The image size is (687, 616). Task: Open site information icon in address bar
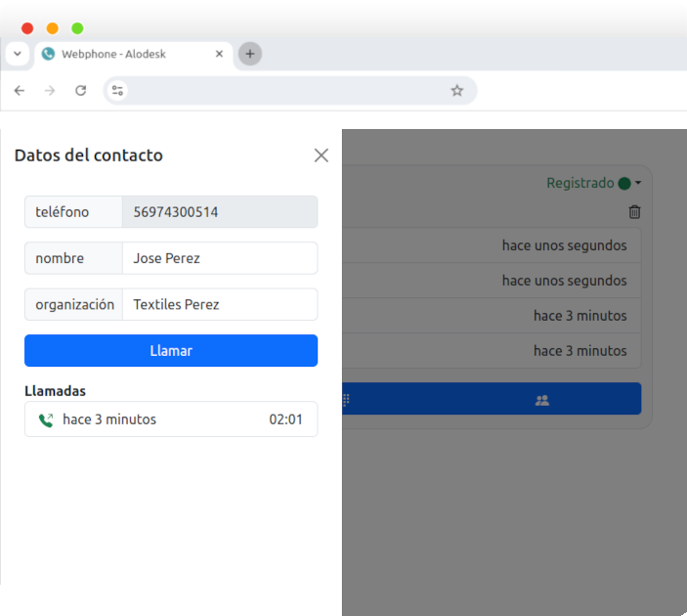[118, 91]
